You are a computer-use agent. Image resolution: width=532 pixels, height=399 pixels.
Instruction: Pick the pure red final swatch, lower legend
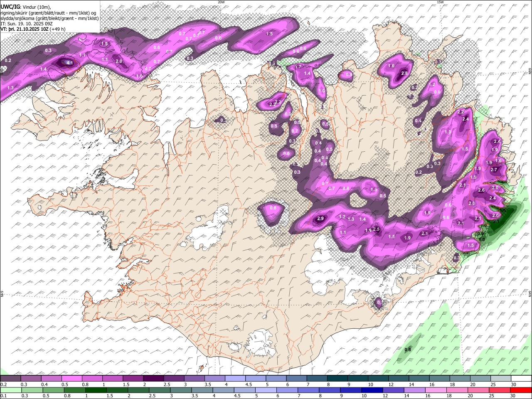pyautogui.click(x=521, y=390)
